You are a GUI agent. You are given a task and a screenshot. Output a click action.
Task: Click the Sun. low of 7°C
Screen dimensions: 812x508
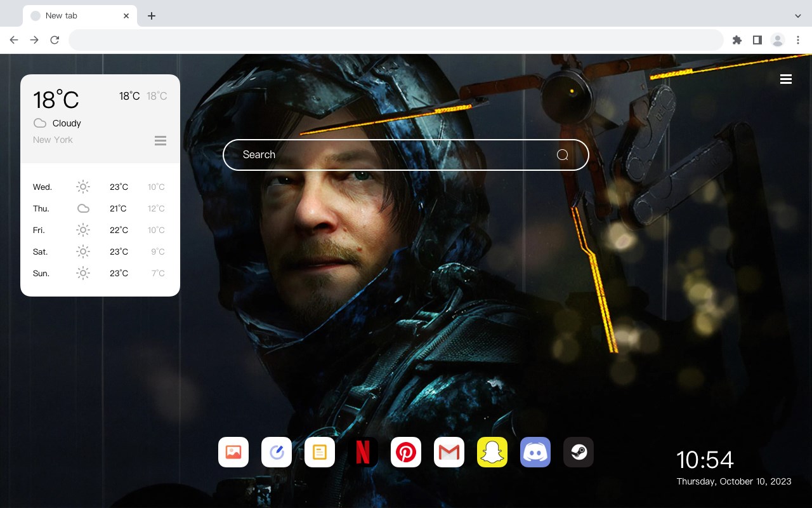(158, 273)
